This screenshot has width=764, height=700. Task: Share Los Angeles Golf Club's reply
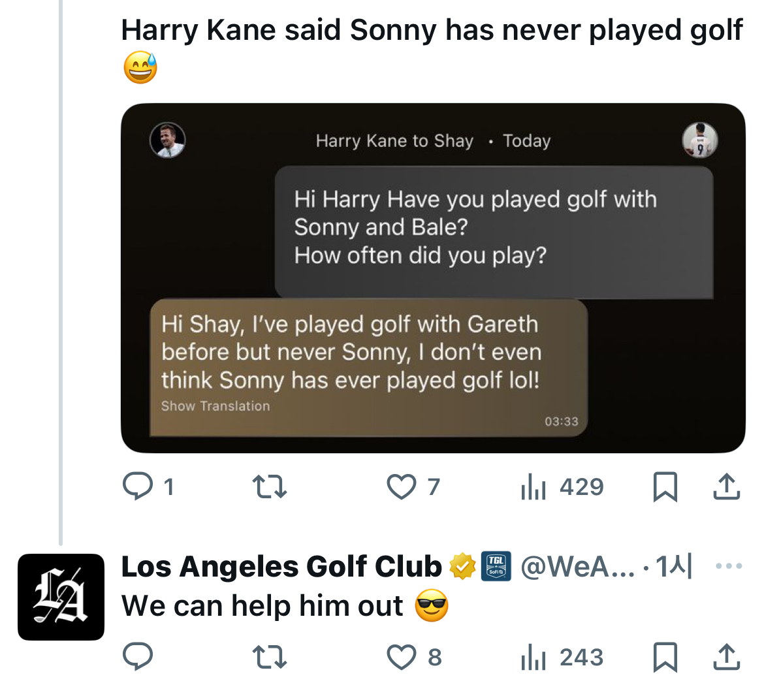click(726, 657)
